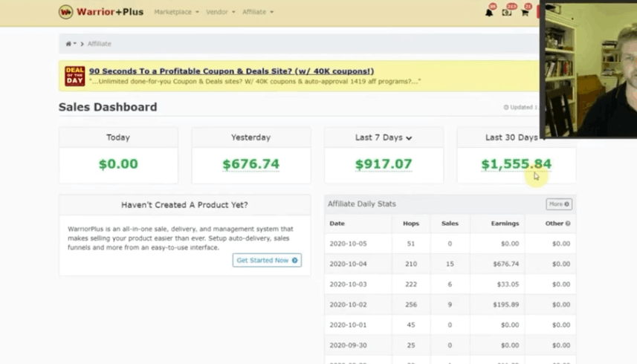Image resolution: width=637 pixels, height=364 pixels.
Task: Click the Sales Dashboard heading
Action: [108, 107]
